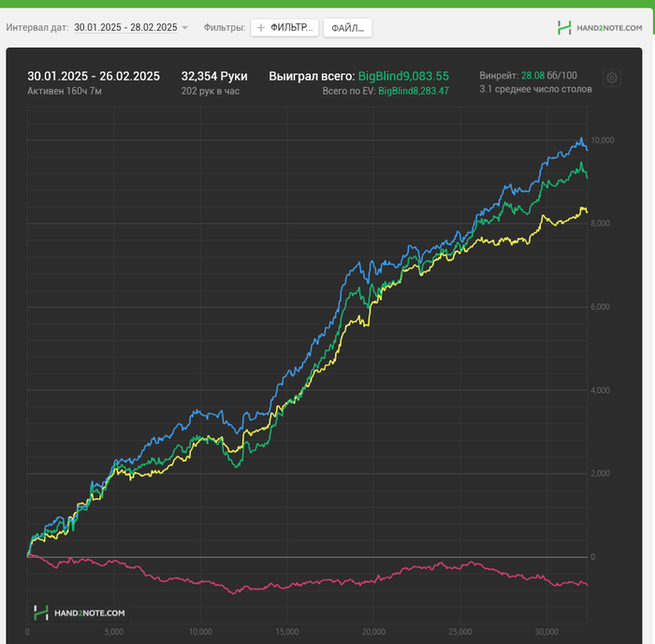This screenshot has width=655, height=644.
Task: Click the Активен 160ч 7м text
Action: tap(65, 91)
